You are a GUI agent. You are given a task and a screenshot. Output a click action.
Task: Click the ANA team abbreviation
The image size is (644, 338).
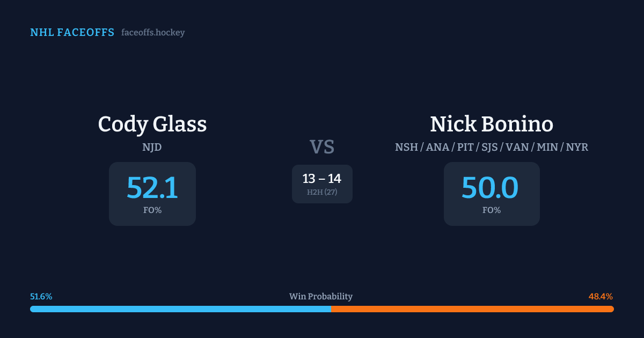tap(437, 147)
